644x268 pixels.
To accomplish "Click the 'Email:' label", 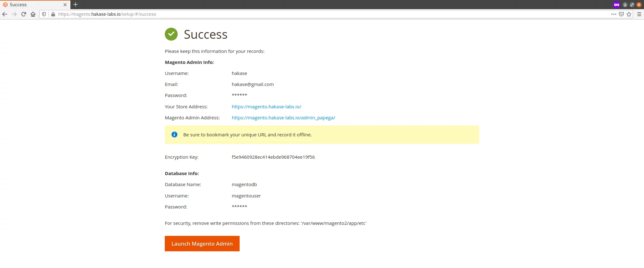I will tap(171, 84).
